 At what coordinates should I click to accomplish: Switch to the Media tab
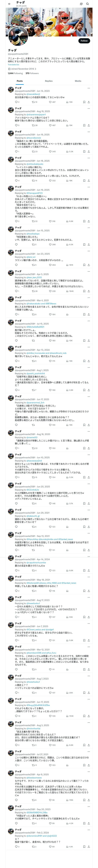[x=78, y=81]
